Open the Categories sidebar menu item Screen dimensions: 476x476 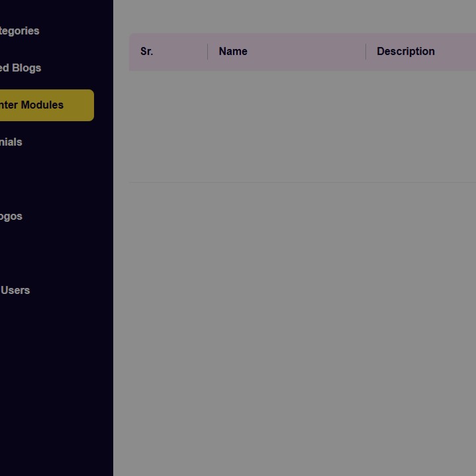20,31
